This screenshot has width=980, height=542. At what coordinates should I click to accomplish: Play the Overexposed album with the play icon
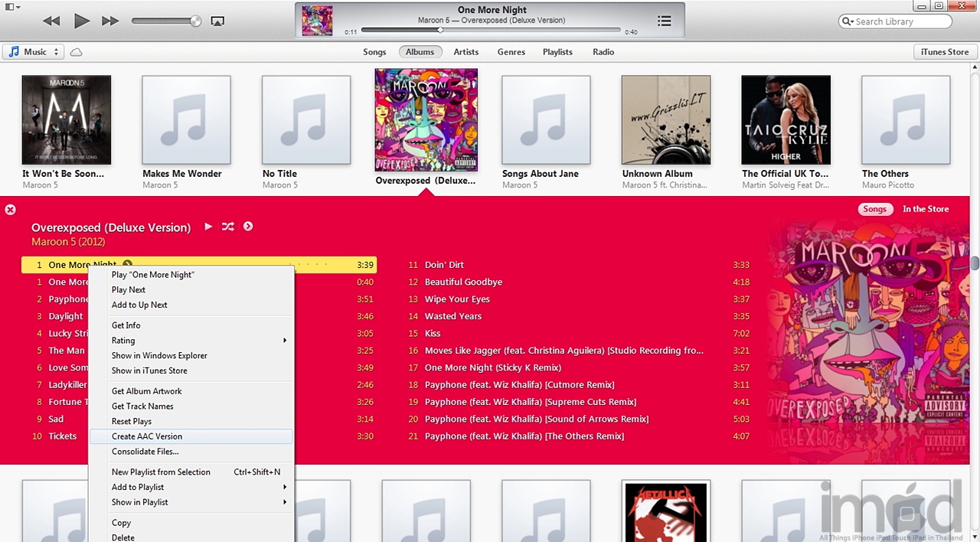click(208, 227)
